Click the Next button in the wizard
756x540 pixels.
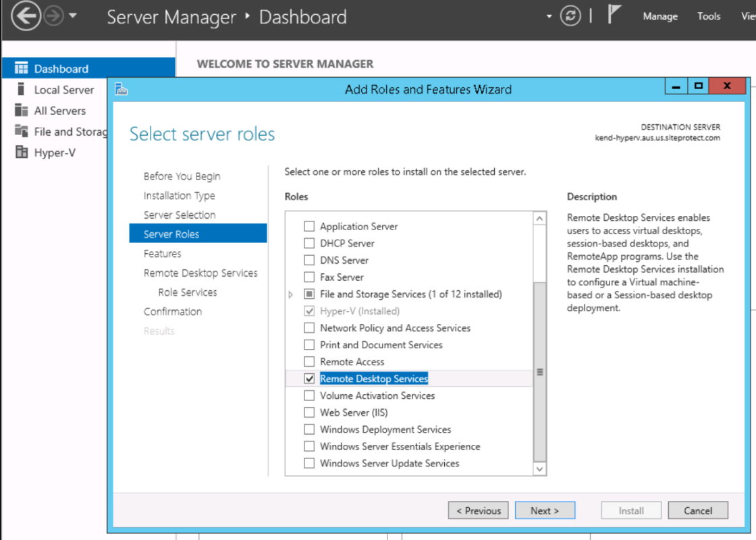click(x=545, y=510)
